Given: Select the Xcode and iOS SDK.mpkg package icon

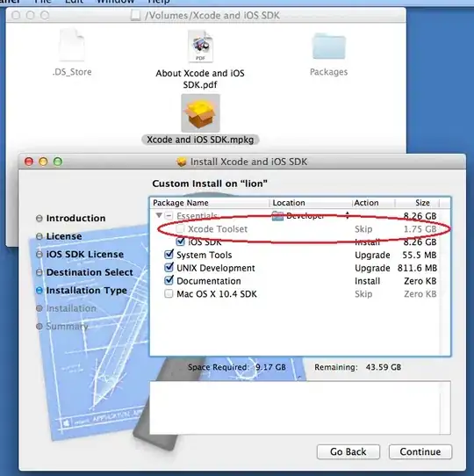Looking at the screenshot, I should [x=200, y=113].
